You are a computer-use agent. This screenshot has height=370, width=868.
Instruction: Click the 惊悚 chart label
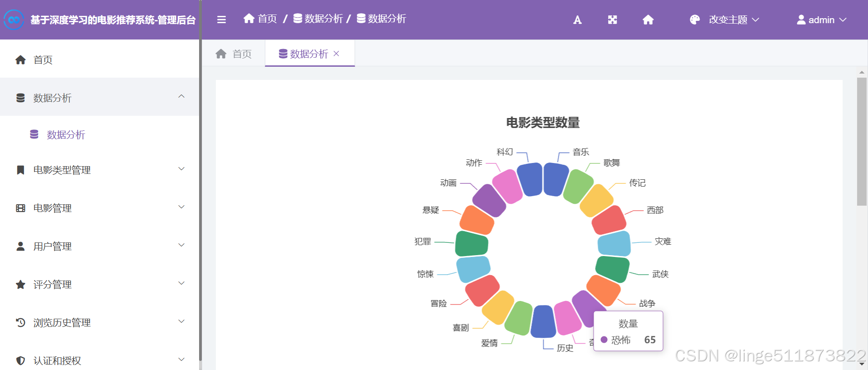click(x=425, y=274)
